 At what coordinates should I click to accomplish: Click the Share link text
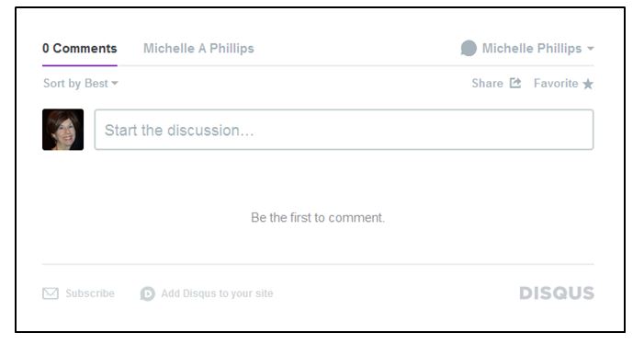[487, 84]
